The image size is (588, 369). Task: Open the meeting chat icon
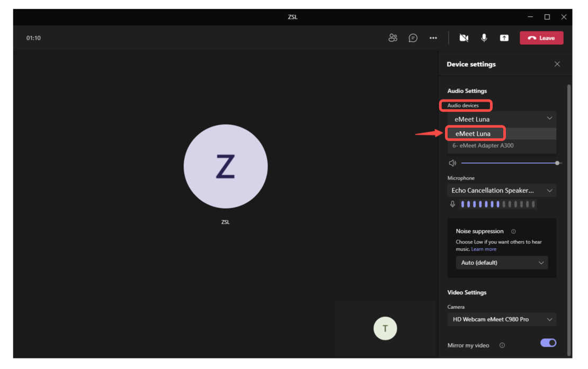tap(413, 38)
